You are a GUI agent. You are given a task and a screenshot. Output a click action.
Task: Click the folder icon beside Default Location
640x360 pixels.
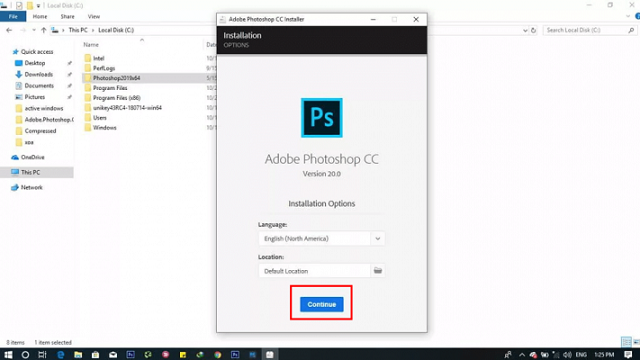click(x=378, y=271)
